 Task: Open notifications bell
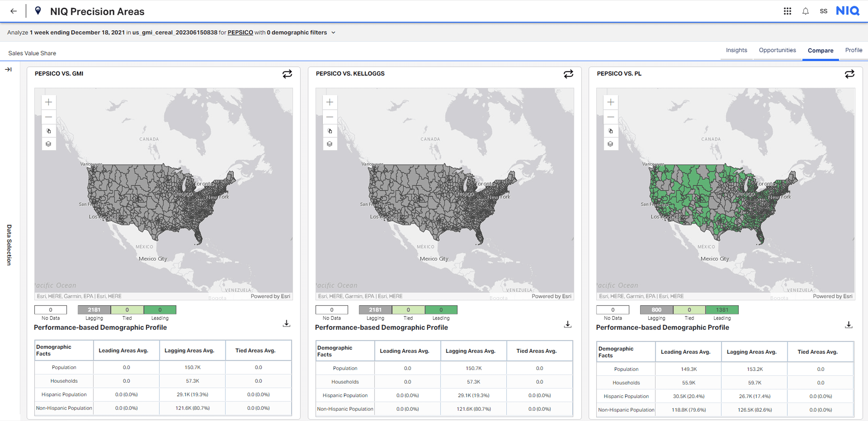[805, 11]
